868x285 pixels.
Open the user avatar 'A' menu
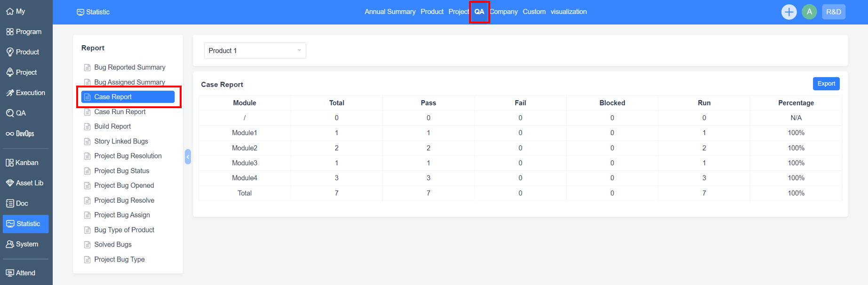tap(809, 12)
